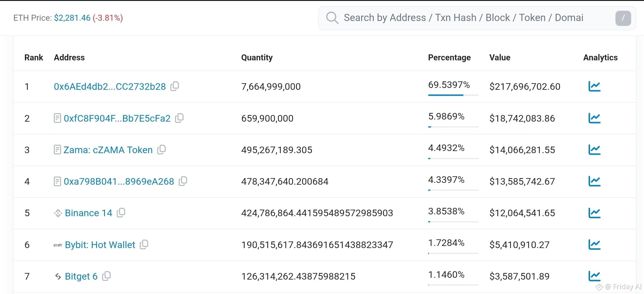Screen dimensions: 644x294
Task: Open address 0xfC8F904F...Bb7E5cFa2
Action: pos(117,118)
